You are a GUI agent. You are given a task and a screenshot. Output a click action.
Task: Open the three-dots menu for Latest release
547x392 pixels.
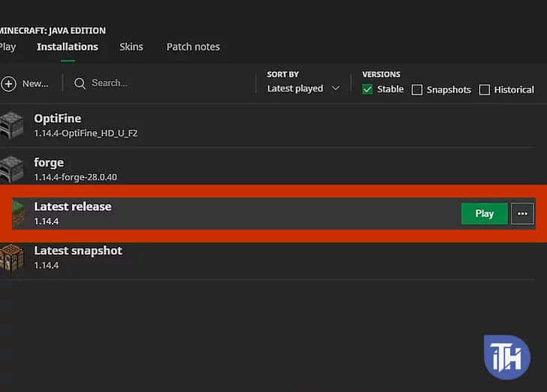[522, 213]
